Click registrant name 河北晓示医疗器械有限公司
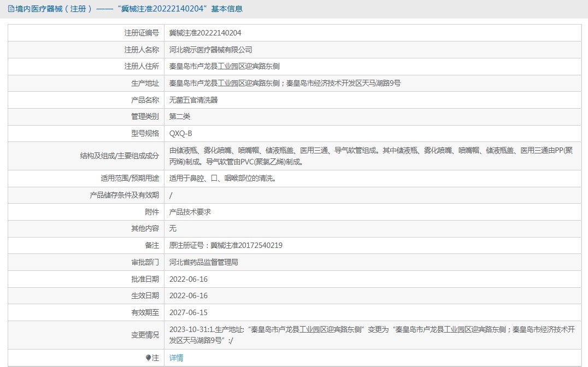Viewport: 588px width, 367px height. [x=210, y=50]
